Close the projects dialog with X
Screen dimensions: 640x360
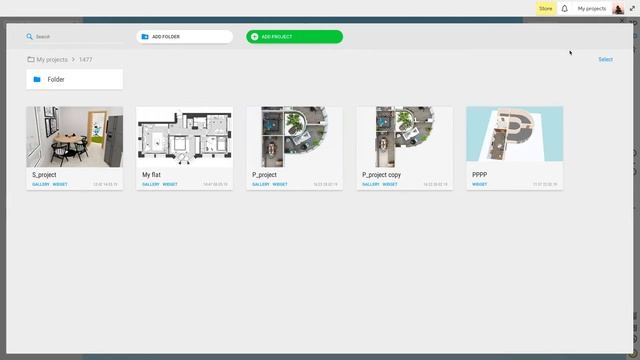click(x=622, y=20)
